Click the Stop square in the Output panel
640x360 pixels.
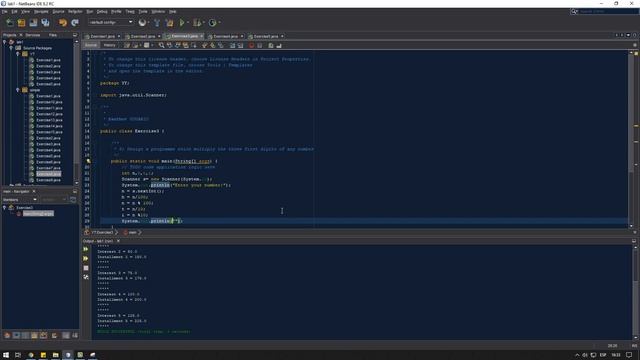pyautogui.click(x=86, y=268)
